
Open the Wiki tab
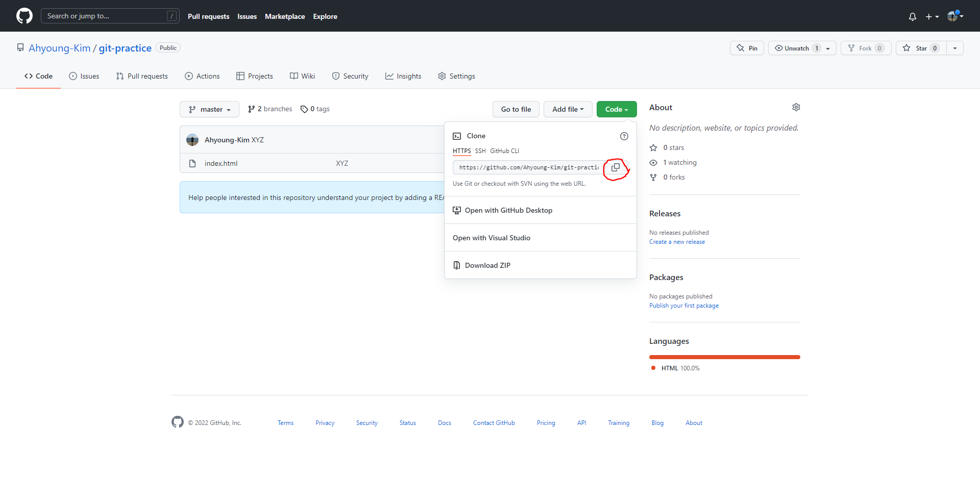[303, 76]
